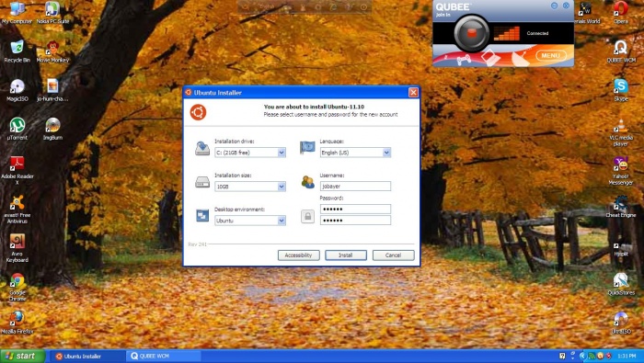The width and height of the screenshot is (644, 363).
Task: Minimize the QUBEE widget
Action: [555, 6]
